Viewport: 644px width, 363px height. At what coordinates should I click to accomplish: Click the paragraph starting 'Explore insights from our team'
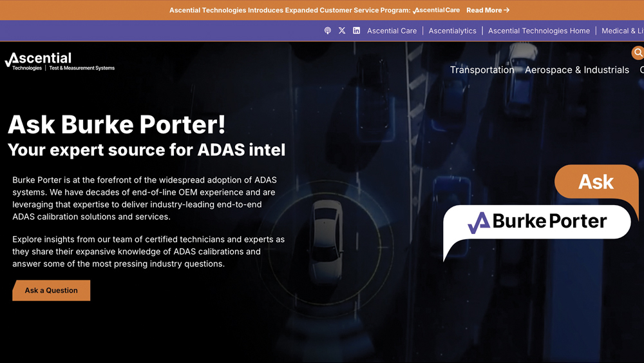[x=148, y=251]
